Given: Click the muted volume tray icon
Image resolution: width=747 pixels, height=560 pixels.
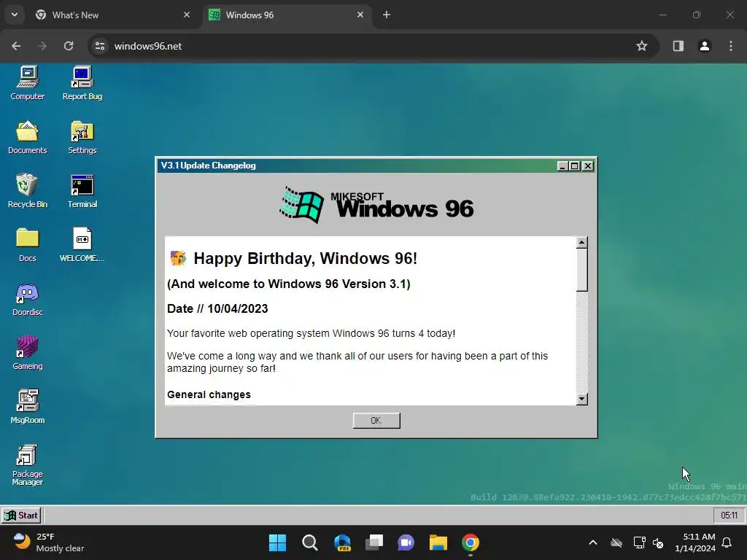Looking at the screenshot, I should (x=659, y=542).
